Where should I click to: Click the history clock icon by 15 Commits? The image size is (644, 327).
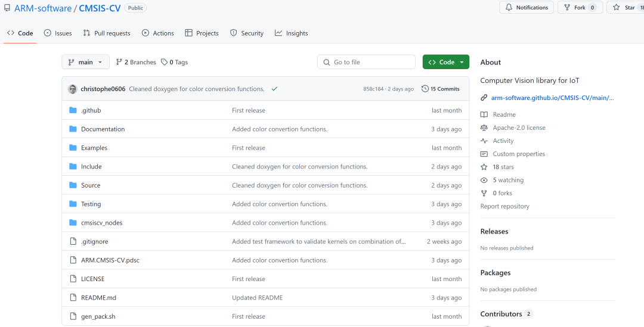coord(425,89)
